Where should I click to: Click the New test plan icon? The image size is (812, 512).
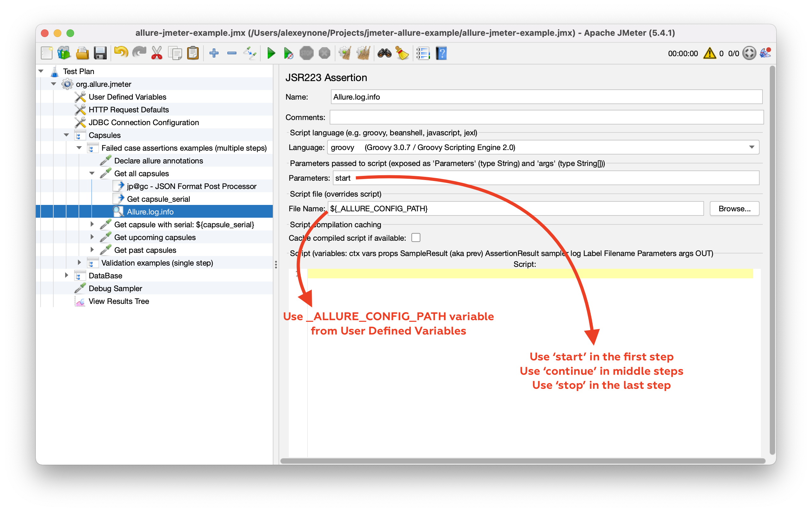[x=47, y=53]
